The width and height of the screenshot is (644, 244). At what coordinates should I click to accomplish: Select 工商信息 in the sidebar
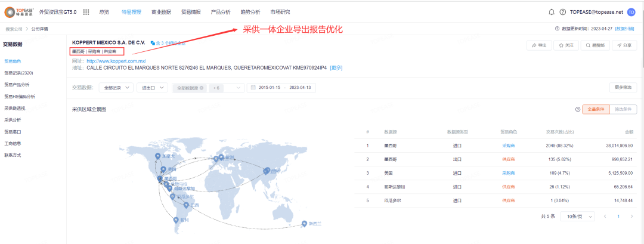(x=13, y=143)
